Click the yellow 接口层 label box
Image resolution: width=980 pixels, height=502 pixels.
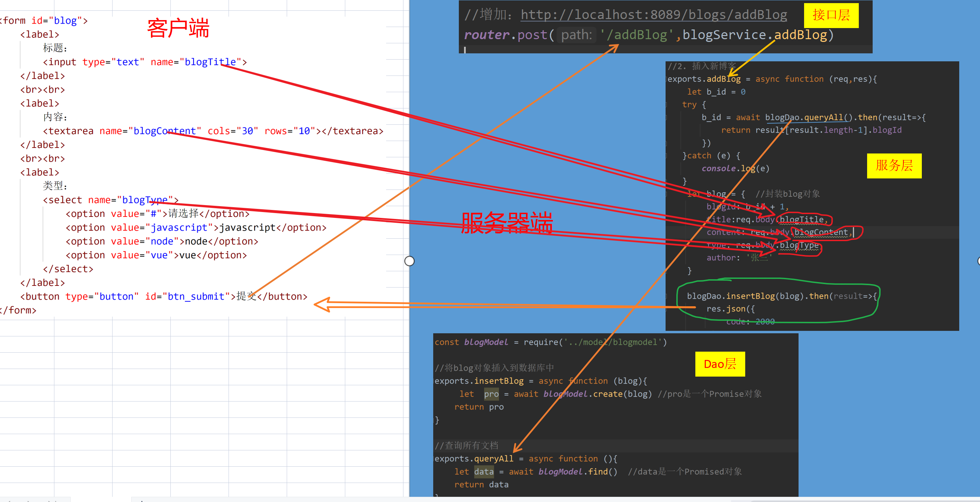[831, 15]
